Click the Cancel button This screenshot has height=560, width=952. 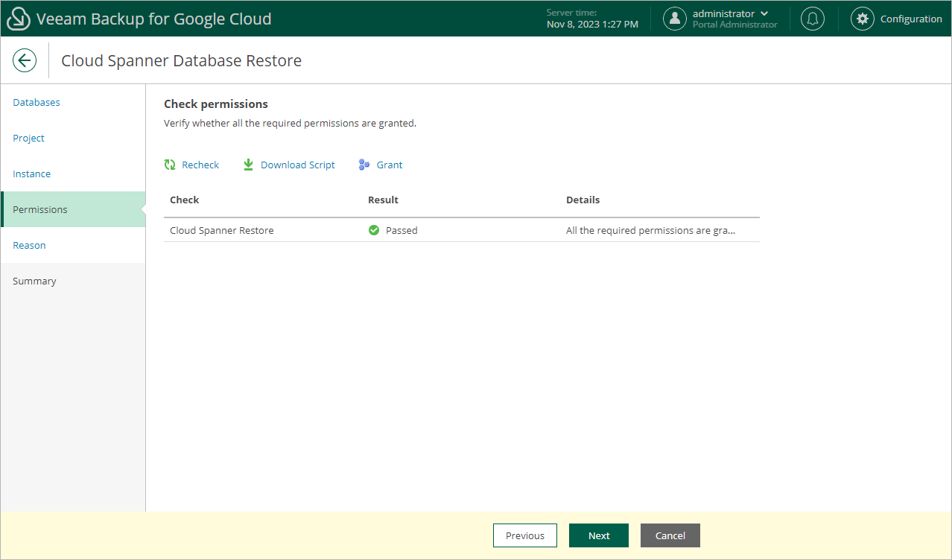coord(670,535)
